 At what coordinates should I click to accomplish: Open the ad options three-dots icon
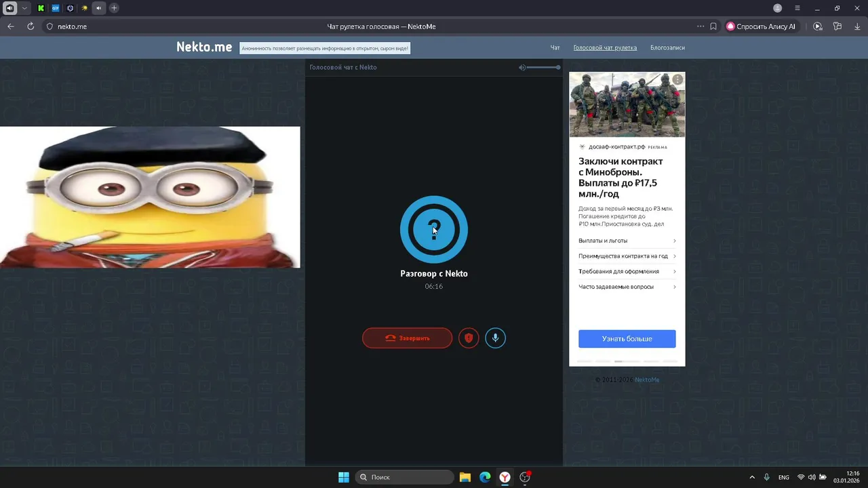click(677, 80)
